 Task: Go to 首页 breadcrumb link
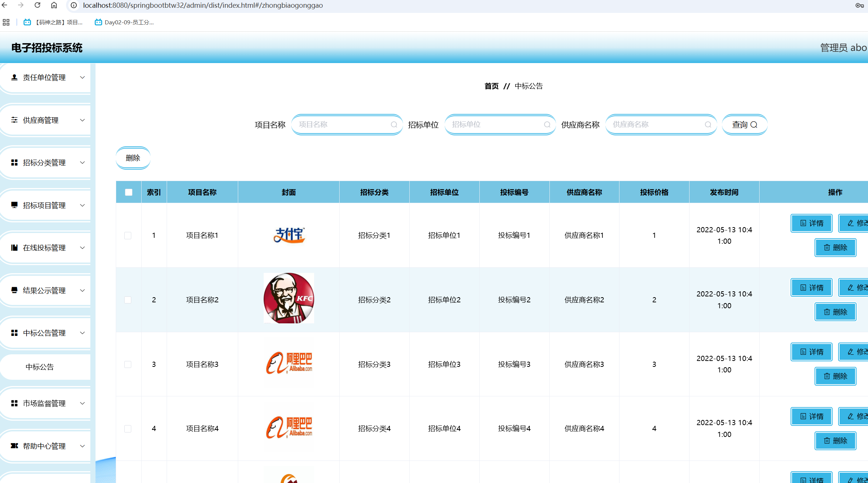click(x=491, y=86)
